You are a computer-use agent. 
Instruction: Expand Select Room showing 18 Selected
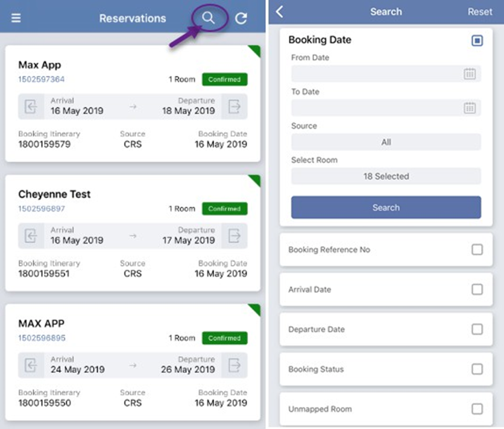pos(386,177)
